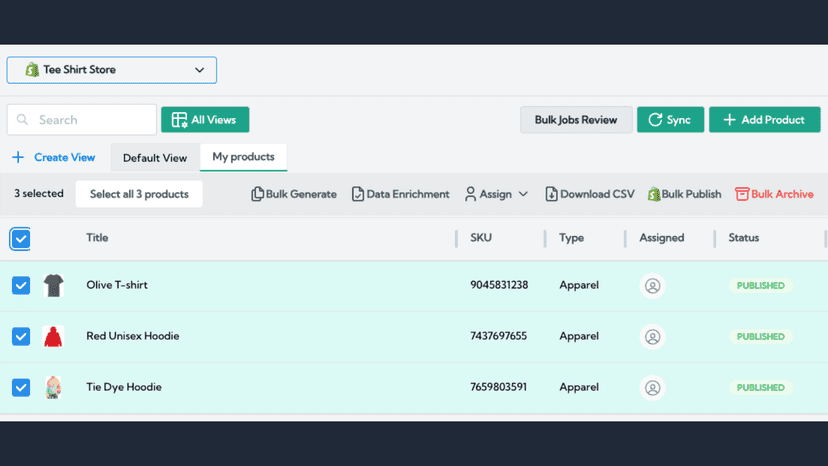Click the Search input field

click(82, 120)
